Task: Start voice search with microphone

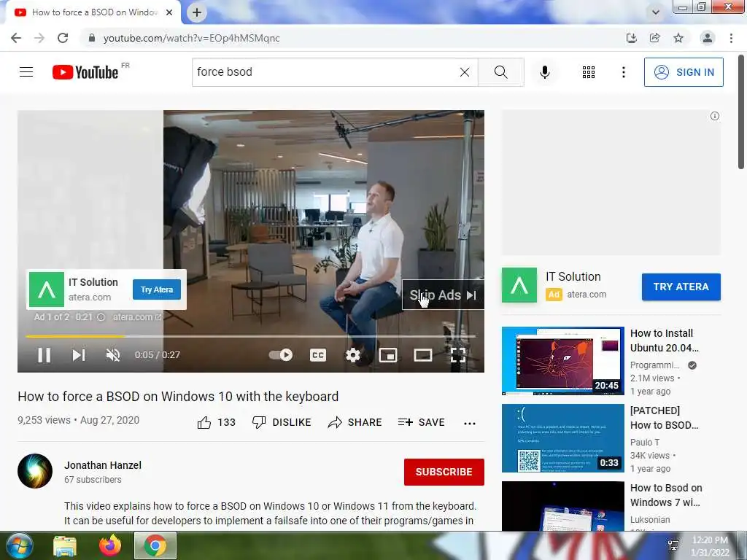Action: (x=544, y=72)
